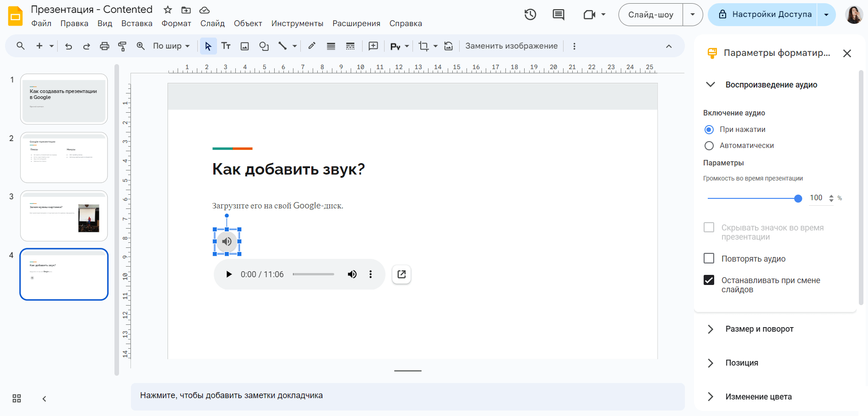The image size is (868, 416).
Task: Activate the paint format tool
Action: point(122,46)
